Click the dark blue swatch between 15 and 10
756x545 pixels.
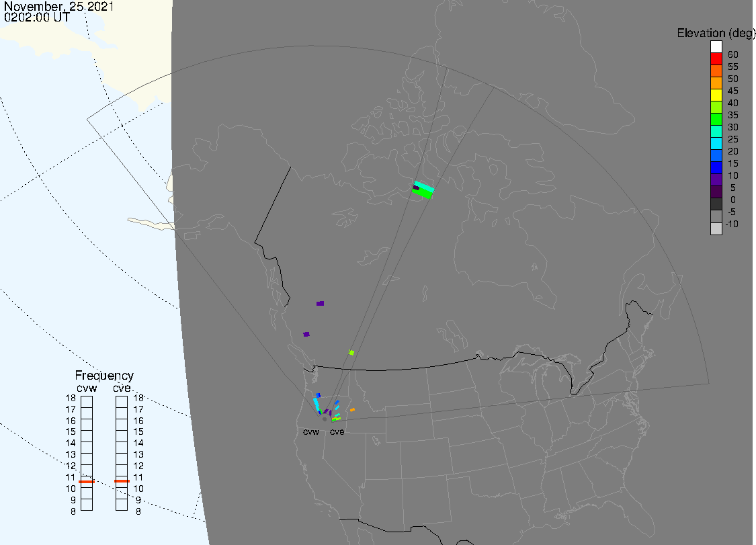click(716, 168)
